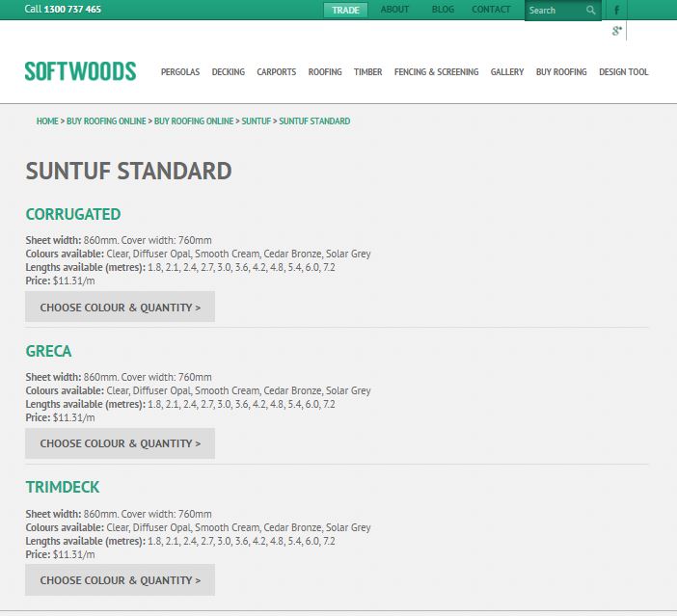Click Trimdeck sheet width line
This screenshot has width=677, height=616.
tap(119, 514)
